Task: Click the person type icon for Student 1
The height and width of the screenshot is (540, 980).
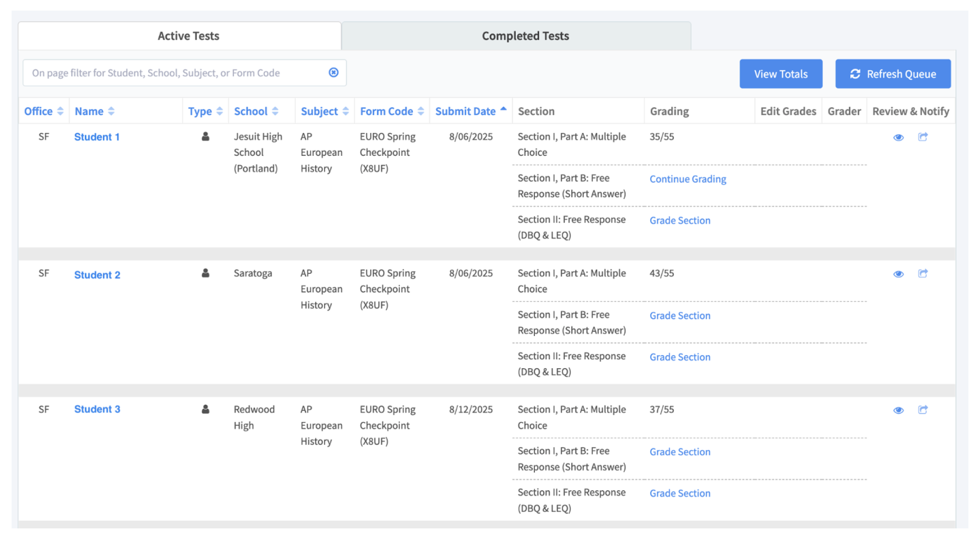Action: coord(205,137)
